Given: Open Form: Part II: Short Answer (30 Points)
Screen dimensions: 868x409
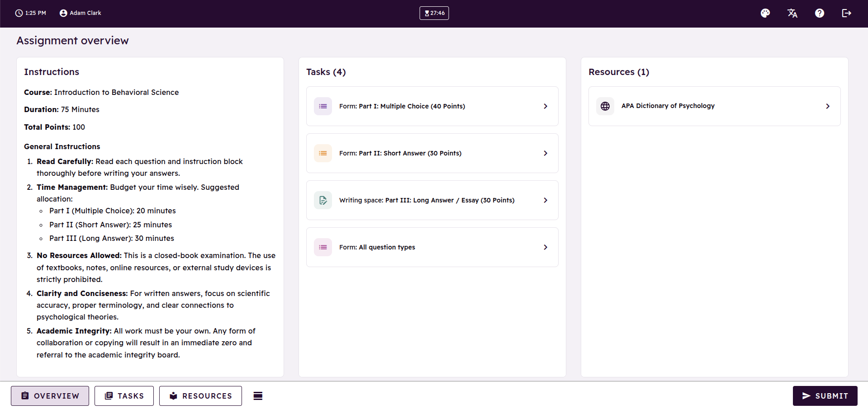Looking at the screenshot, I should pyautogui.click(x=432, y=153).
